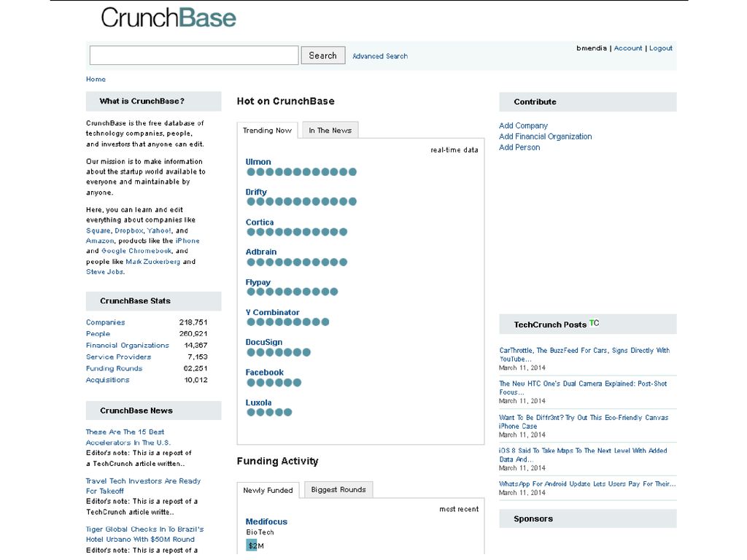Open the Ulmon trending company
The image size is (747, 560).
click(x=258, y=162)
